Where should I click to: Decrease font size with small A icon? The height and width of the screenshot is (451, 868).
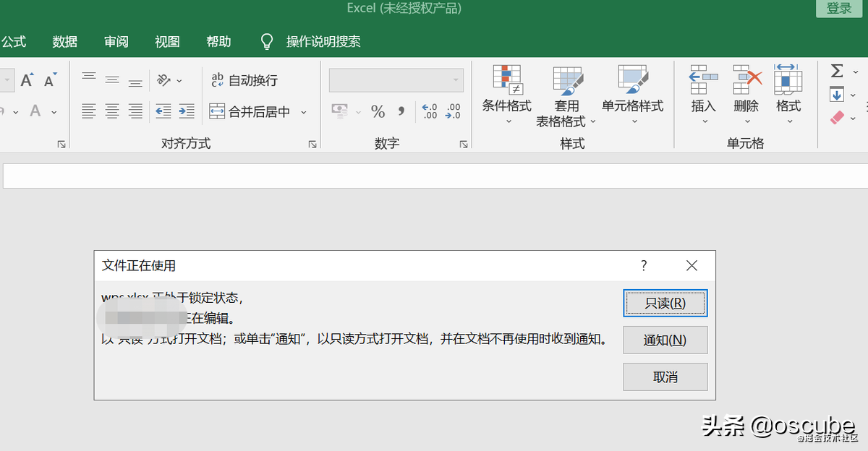(x=50, y=80)
